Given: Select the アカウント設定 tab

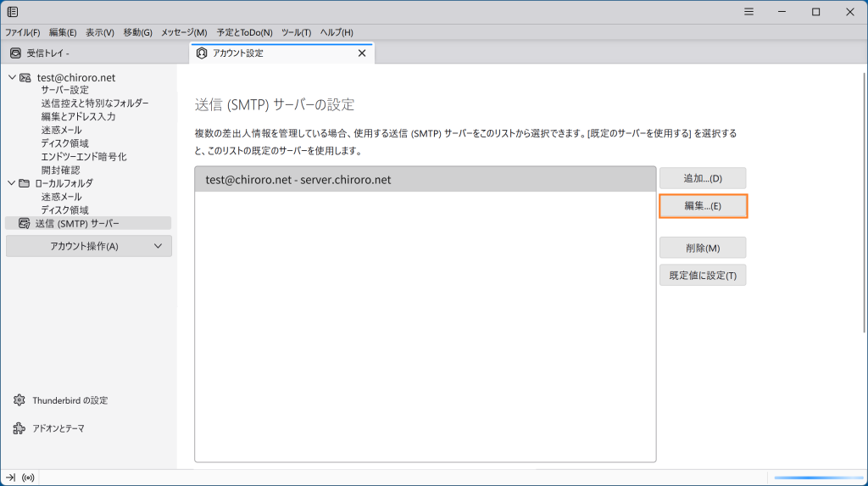Looking at the screenshot, I should pos(281,53).
